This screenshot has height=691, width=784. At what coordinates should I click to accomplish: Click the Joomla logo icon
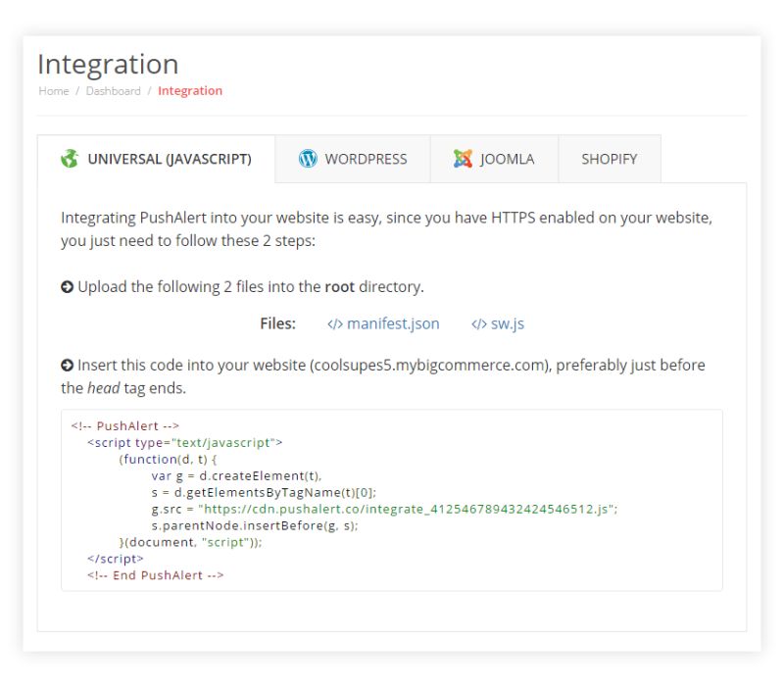463,159
